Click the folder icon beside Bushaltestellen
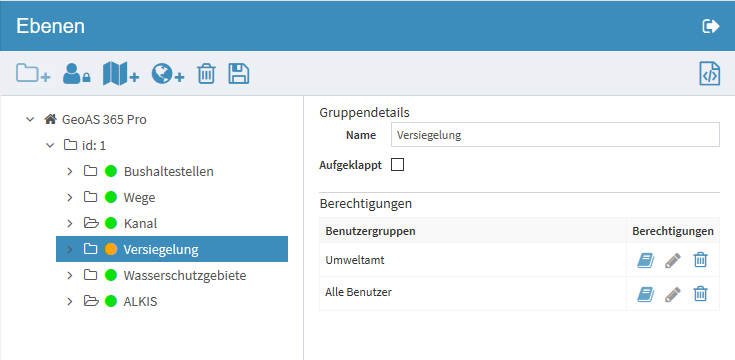The width and height of the screenshot is (735, 360). point(90,171)
